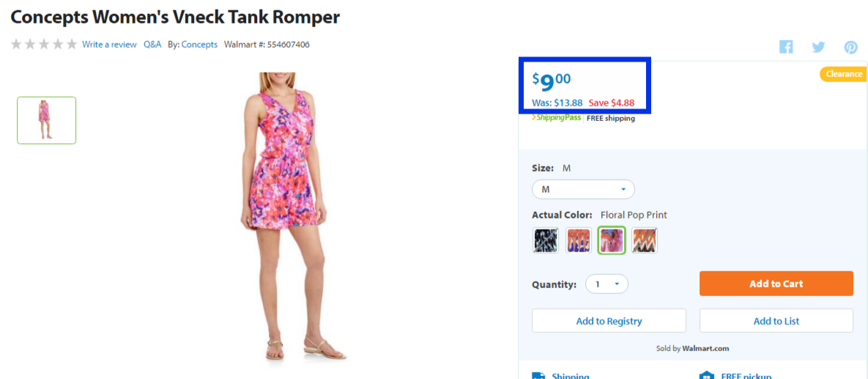The image size is (868, 379).
Task: Click the Shipping truck icon
Action: point(538,376)
